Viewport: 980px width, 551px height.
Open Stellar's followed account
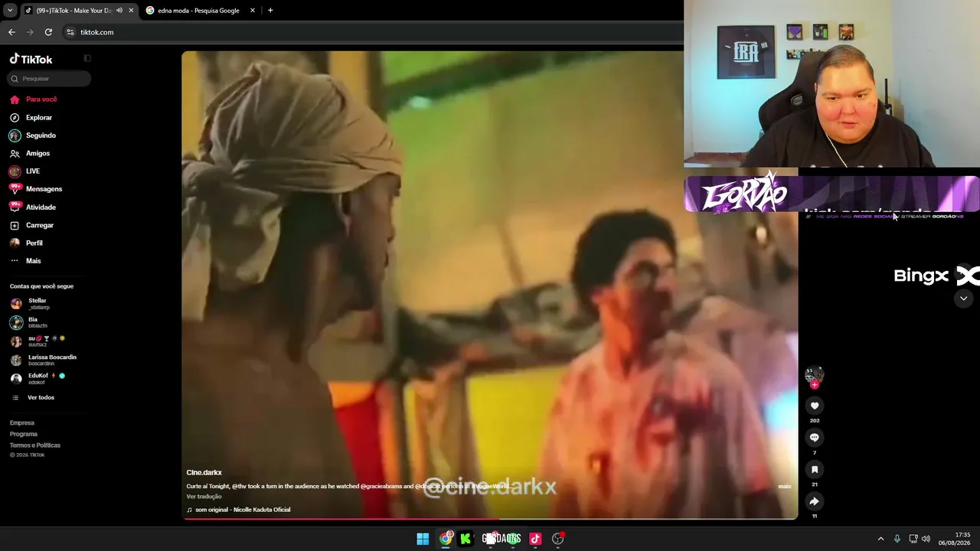click(30, 304)
